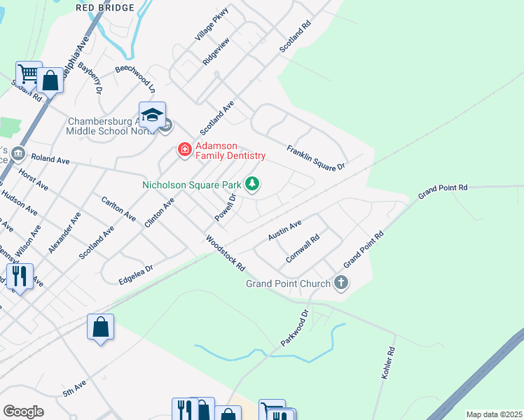Open the graduation cap school marker
Viewport: 524px width, 420px height.
(153, 115)
